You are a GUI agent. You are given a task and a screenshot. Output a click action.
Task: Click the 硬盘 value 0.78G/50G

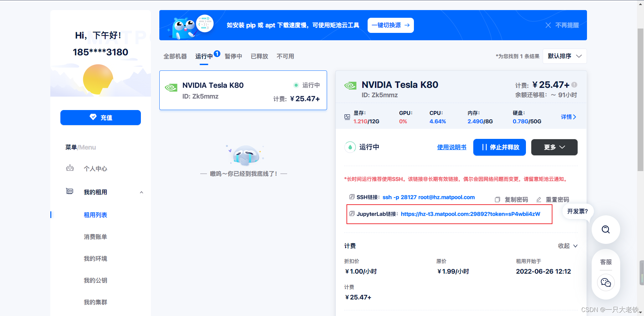pos(527,121)
